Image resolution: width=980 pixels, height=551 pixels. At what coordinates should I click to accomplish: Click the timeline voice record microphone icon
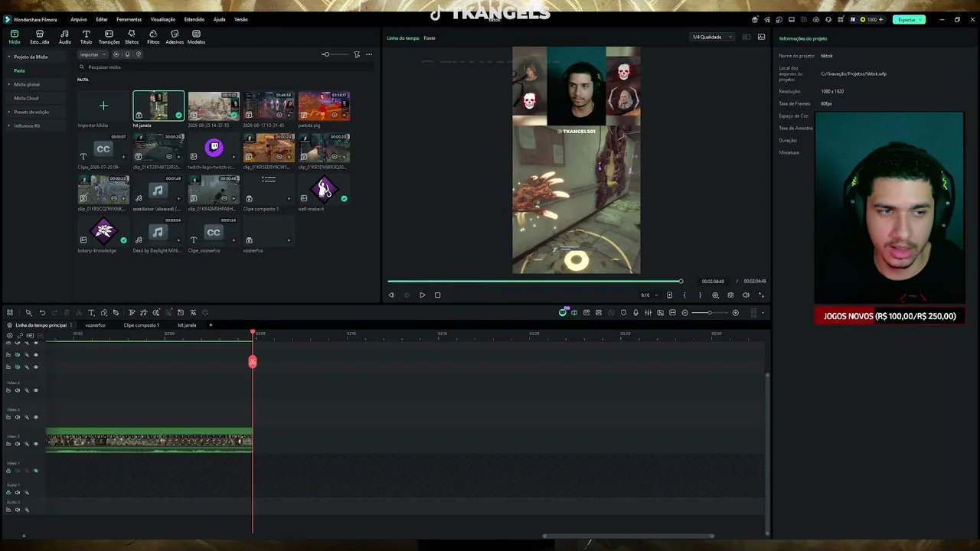[x=635, y=312]
